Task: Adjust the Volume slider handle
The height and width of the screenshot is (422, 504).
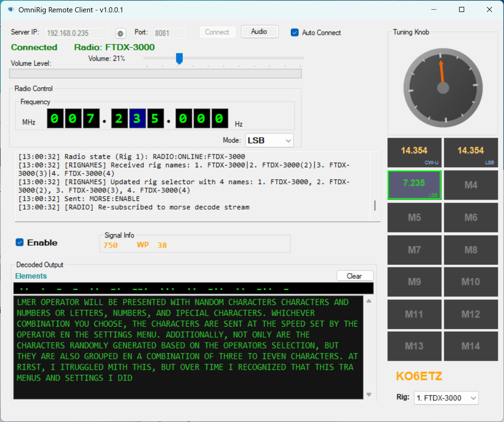Action: 179,59
